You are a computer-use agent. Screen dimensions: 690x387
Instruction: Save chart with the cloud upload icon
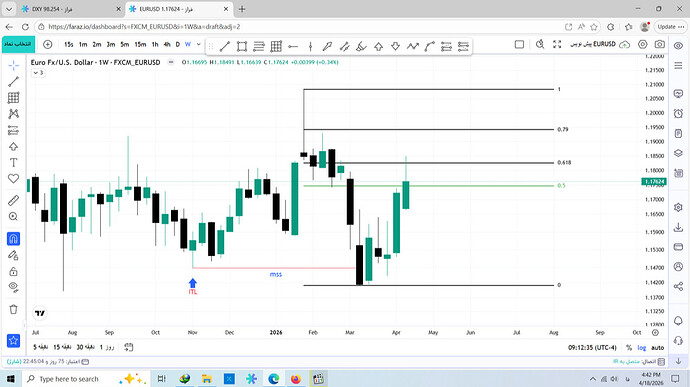click(624, 44)
